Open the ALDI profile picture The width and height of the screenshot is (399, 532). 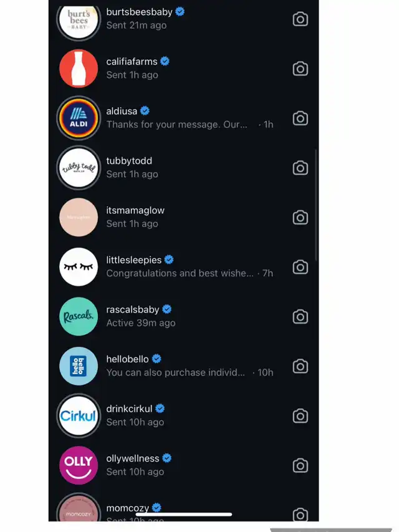click(79, 118)
